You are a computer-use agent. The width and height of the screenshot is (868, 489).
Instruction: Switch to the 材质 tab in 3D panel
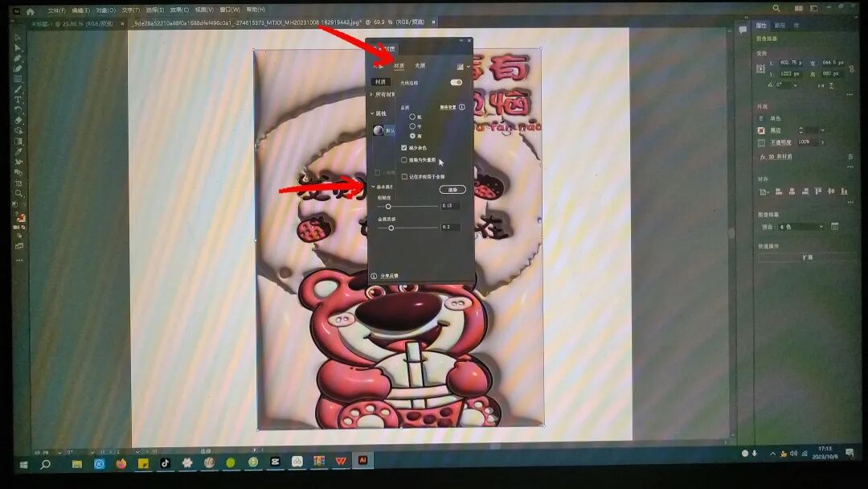399,66
